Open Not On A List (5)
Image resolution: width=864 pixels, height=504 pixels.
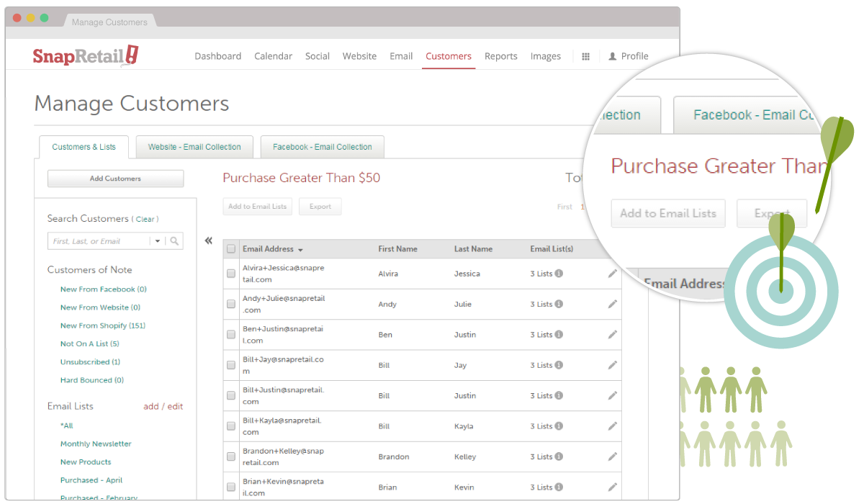90,343
